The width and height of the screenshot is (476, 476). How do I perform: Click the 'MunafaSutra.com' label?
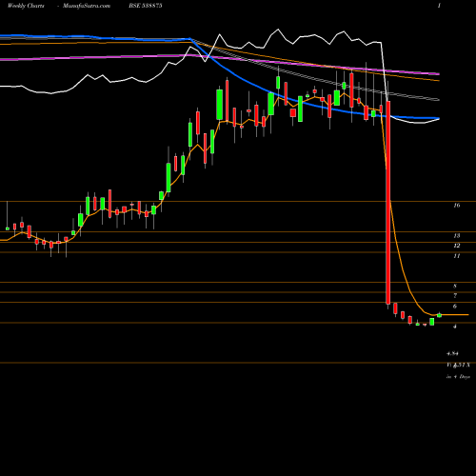point(87,6)
